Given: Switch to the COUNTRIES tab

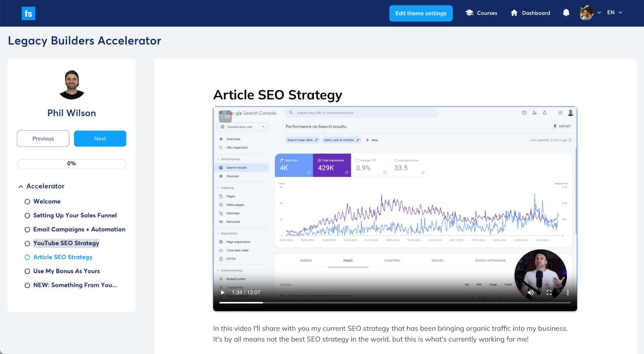Looking at the screenshot, I should [392, 260].
